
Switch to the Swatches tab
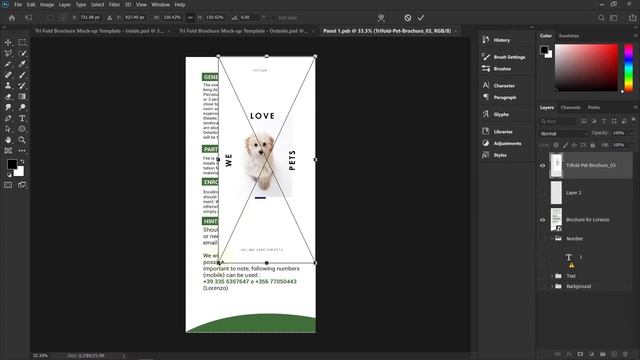tap(569, 36)
